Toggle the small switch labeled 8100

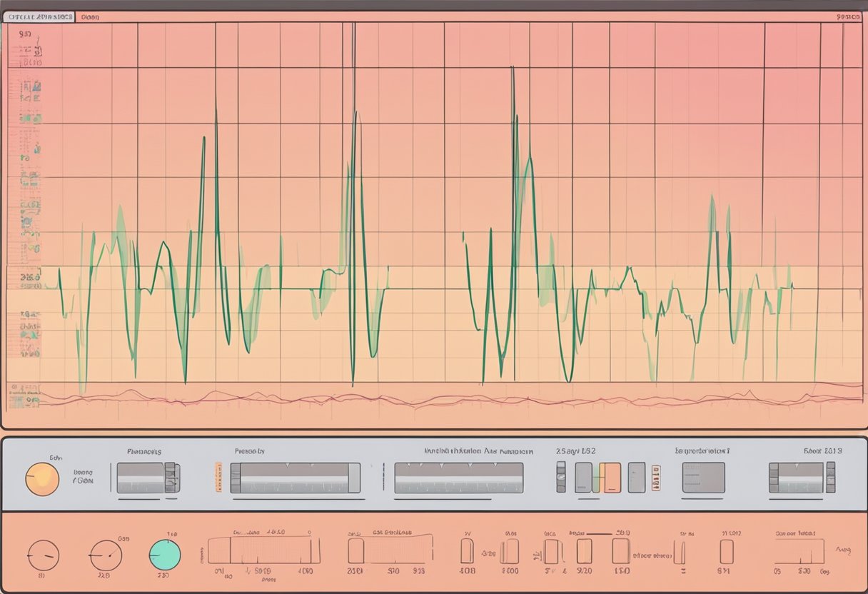point(509,551)
